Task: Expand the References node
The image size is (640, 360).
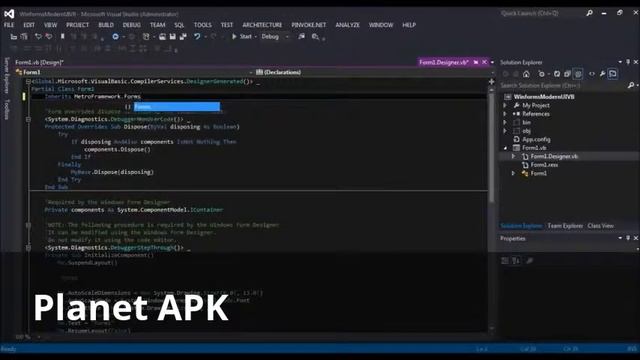Action: coord(505,114)
